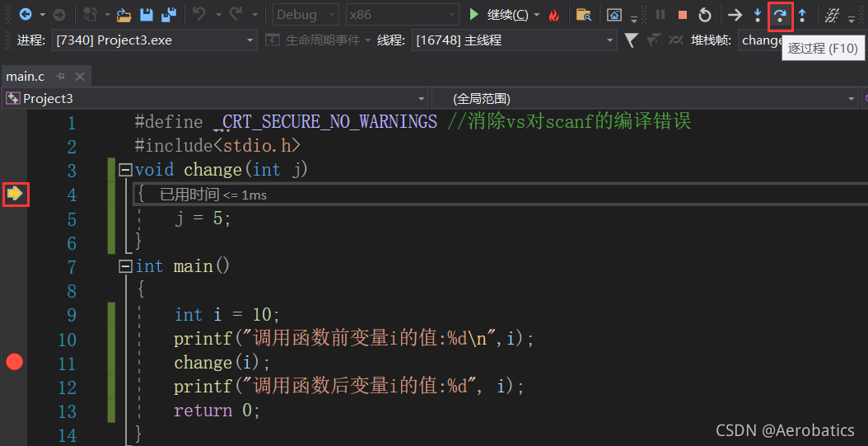Click the 已用时间 <= 1ms perf tip

click(x=213, y=195)
